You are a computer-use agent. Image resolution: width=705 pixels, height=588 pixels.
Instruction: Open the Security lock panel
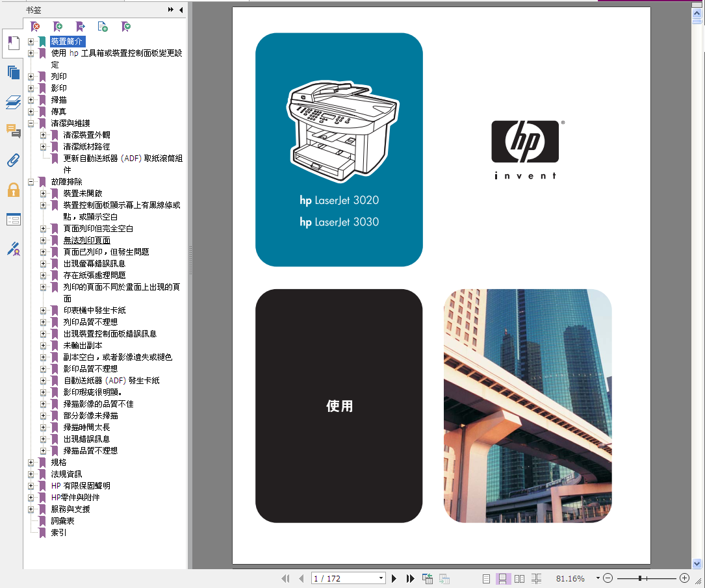[x=14, y=190]
